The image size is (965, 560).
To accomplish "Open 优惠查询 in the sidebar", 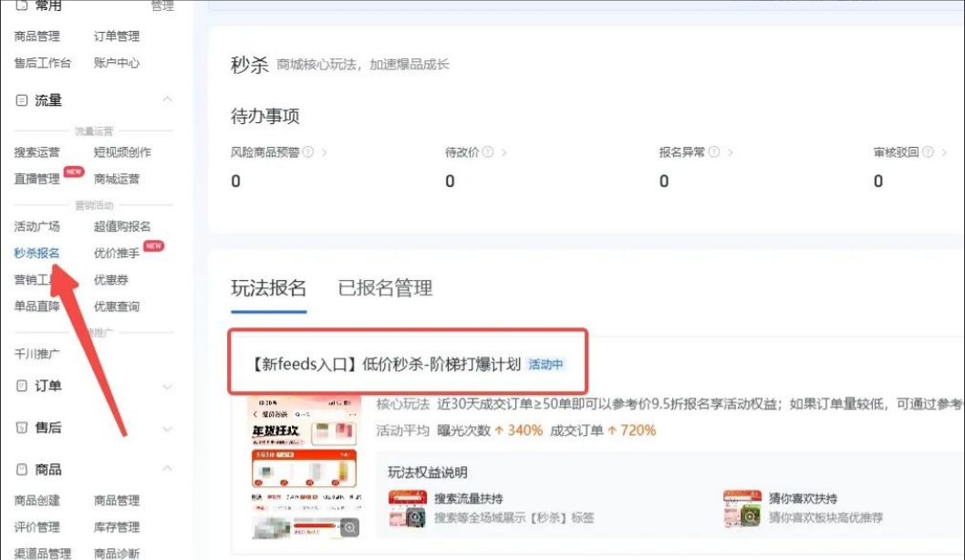I will 117,306.
